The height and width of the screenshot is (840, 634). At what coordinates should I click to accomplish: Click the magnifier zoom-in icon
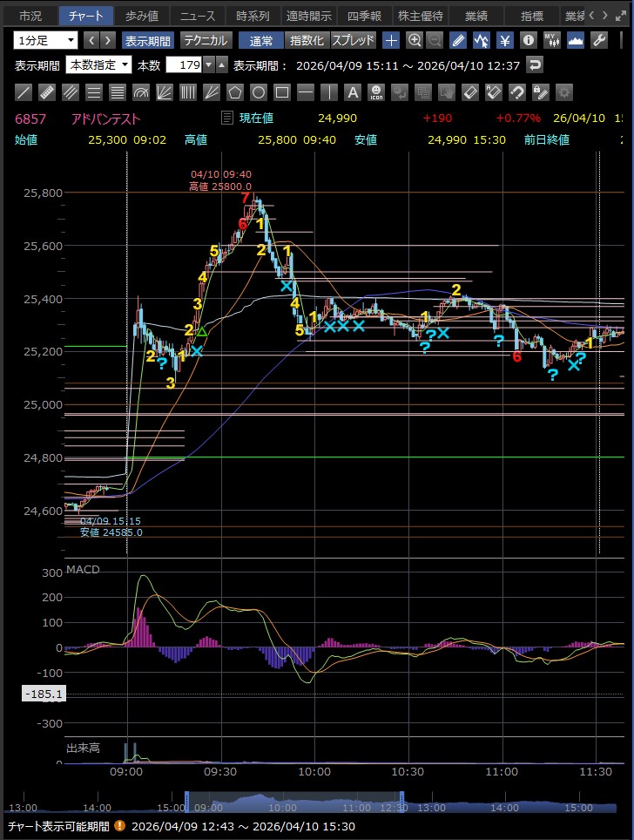click(415, 40)
